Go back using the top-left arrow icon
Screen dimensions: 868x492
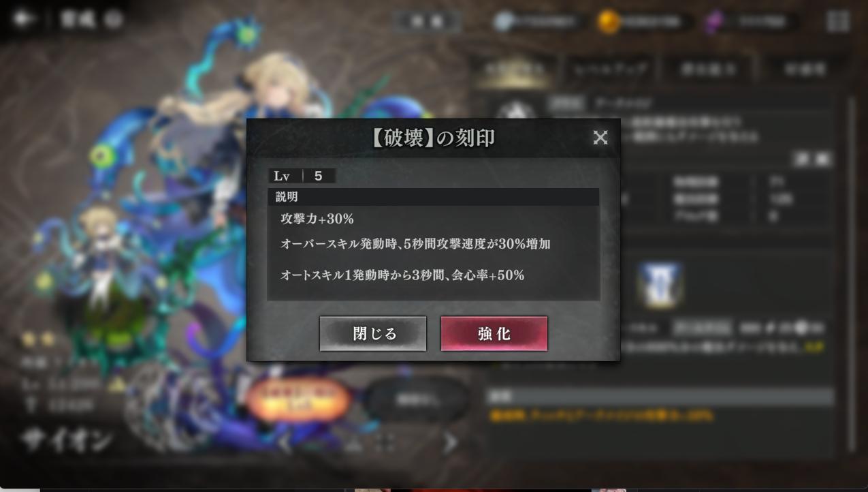click(24, 19)
